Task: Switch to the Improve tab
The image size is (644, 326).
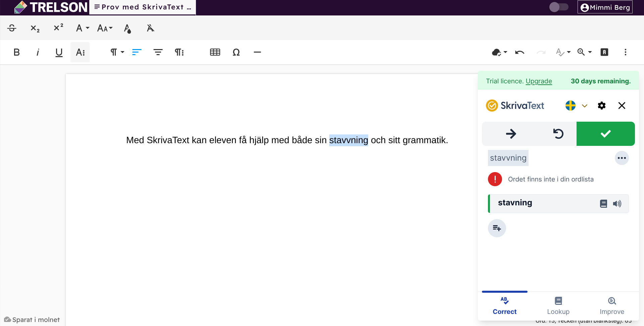Action: 612,305
